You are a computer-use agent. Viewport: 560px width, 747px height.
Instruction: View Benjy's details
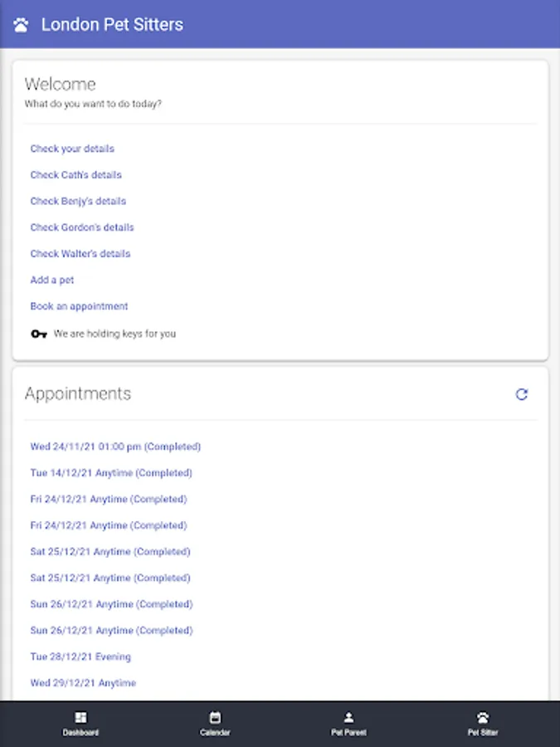point(78,202)
